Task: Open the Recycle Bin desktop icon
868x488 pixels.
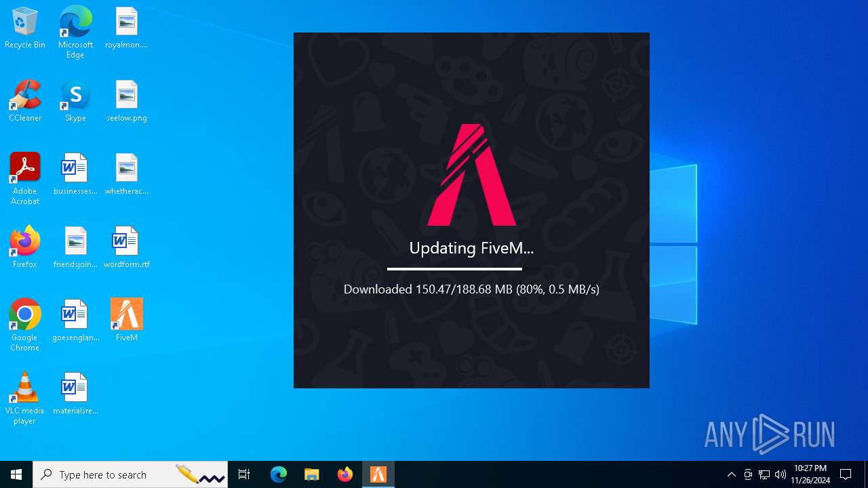Action: tap(25, 28)
